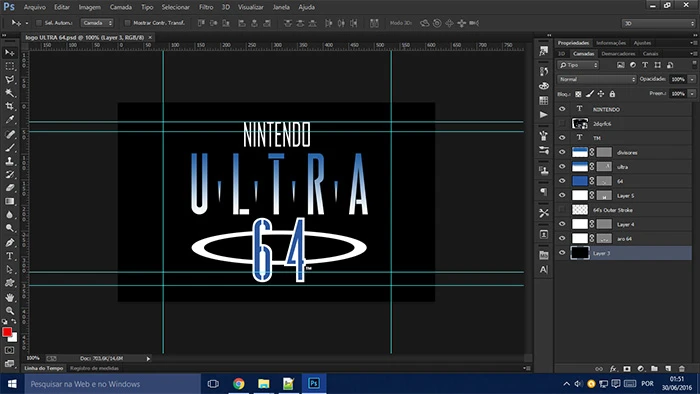Select the Rectangular Marquee tool
The height and width of the screenshot is (394, 700).
pos(9,66)
